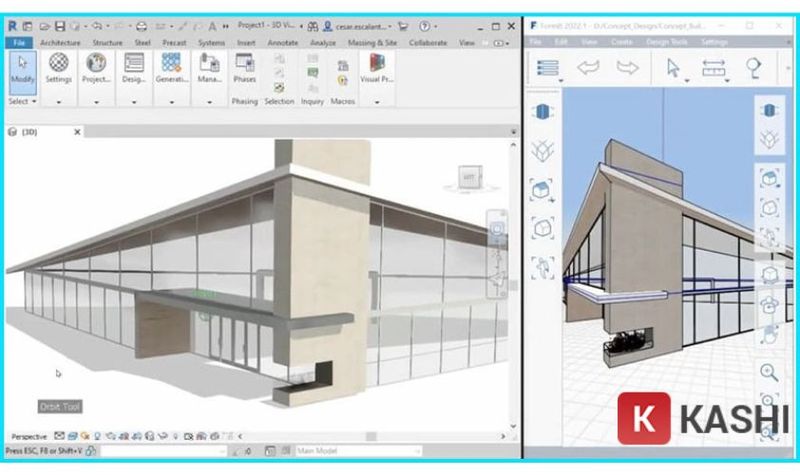Open the Generative Design icon

[171, 62]
